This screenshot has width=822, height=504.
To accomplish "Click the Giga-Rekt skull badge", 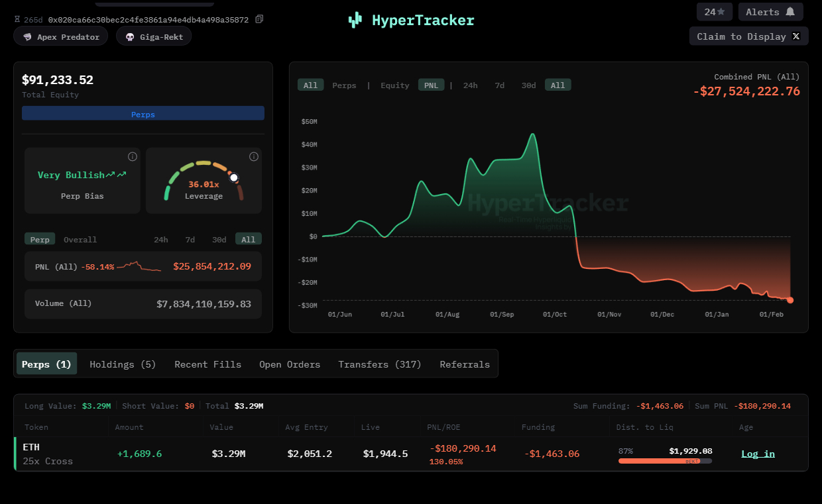I will click(154, 37).
